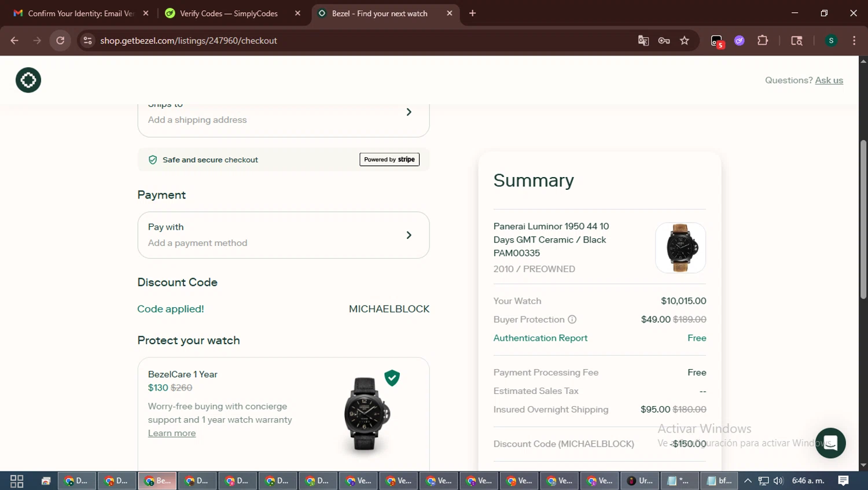Switch to the Be... Chrome taskbar window
868x490 pixels.
click(x=157, y=481)
